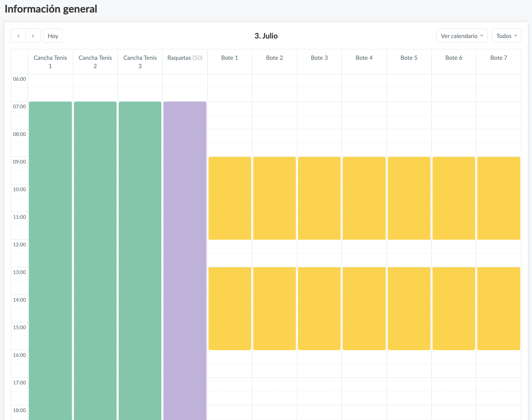Select the Cancha Tenis 2 column header

95,62
